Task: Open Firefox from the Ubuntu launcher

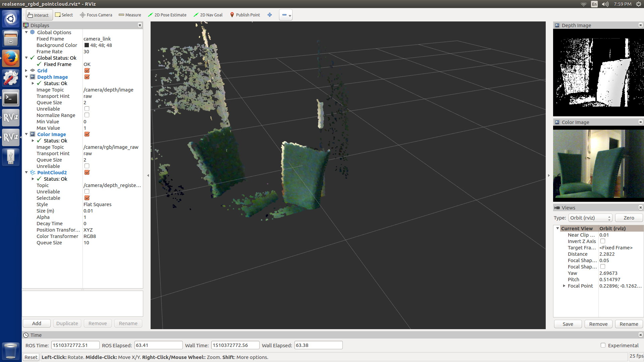Action: click(11, 59)
